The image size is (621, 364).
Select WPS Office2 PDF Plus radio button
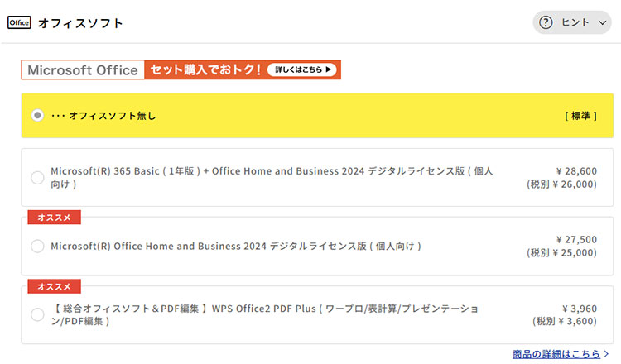tap(37, 314)
